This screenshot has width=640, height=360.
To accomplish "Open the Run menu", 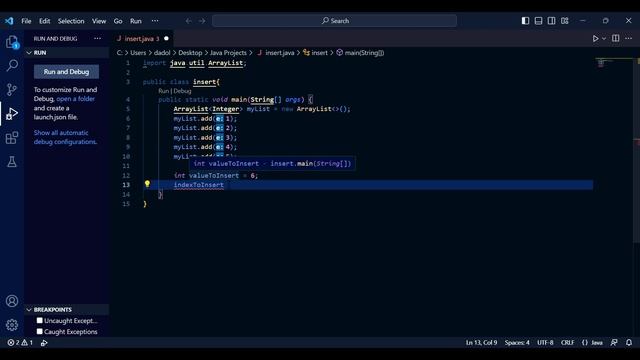I will (136, 21).
